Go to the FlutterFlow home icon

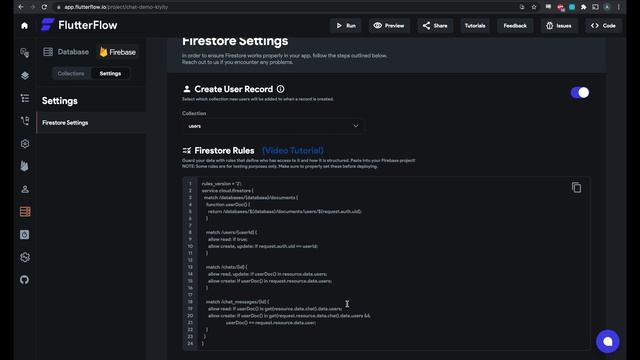(x=24, y=26)
